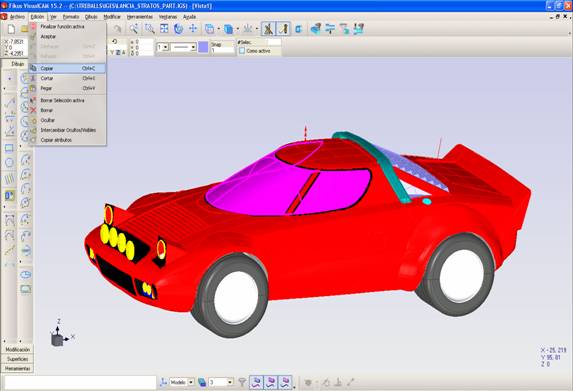Click the lilac color swatch
The height and width of the screenshot is (391, 573).
point(203,47)
